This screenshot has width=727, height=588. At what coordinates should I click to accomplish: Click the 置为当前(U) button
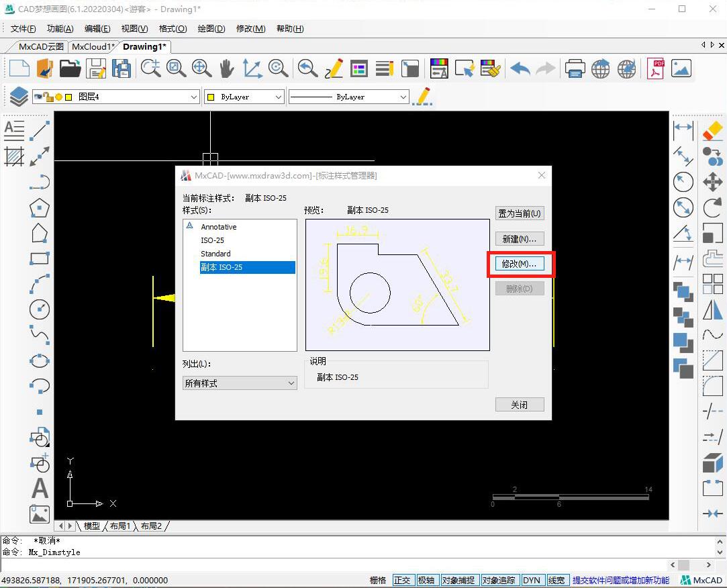click(520, 213)
